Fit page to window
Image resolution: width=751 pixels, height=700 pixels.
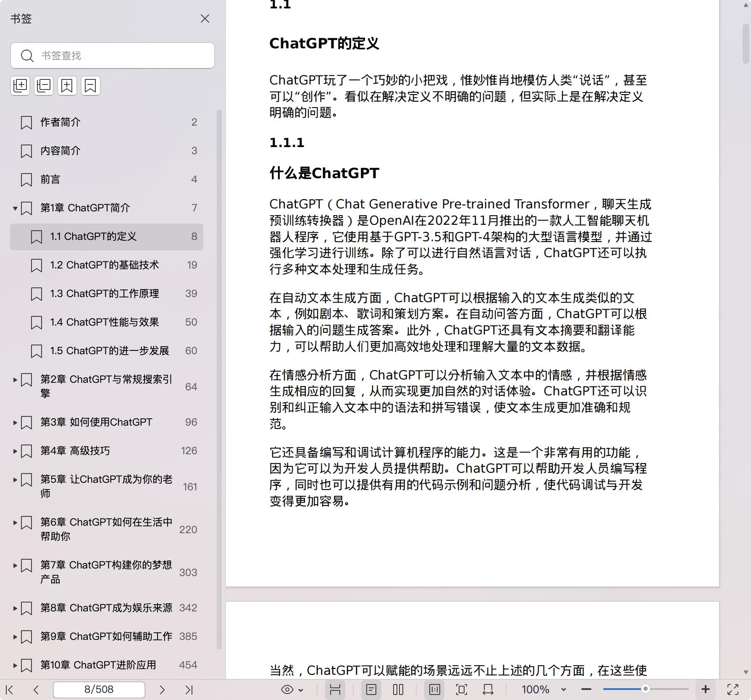click(x=461, y=689)
